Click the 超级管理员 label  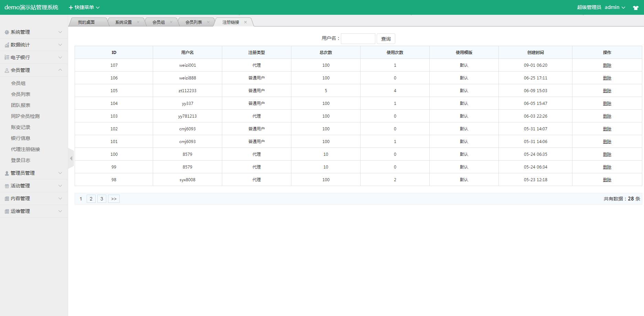pos(589,7)
